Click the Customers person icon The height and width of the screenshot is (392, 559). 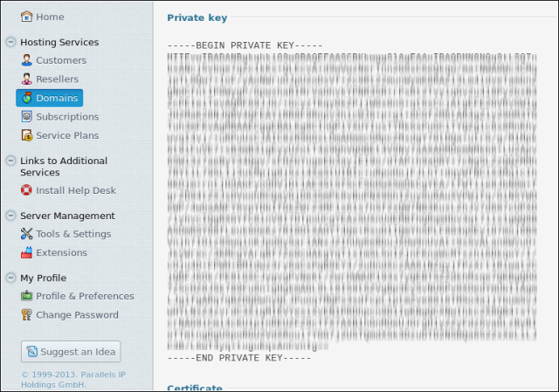point(26,60)
